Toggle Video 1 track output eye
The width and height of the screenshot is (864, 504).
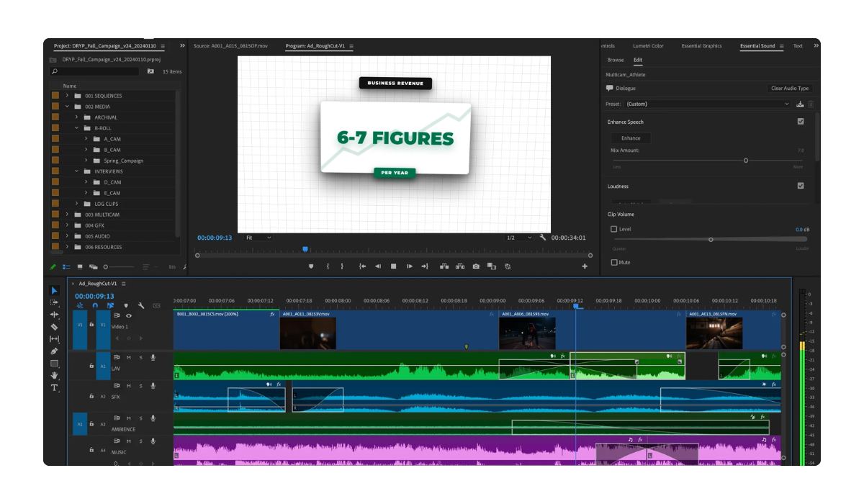pos(129,315)
